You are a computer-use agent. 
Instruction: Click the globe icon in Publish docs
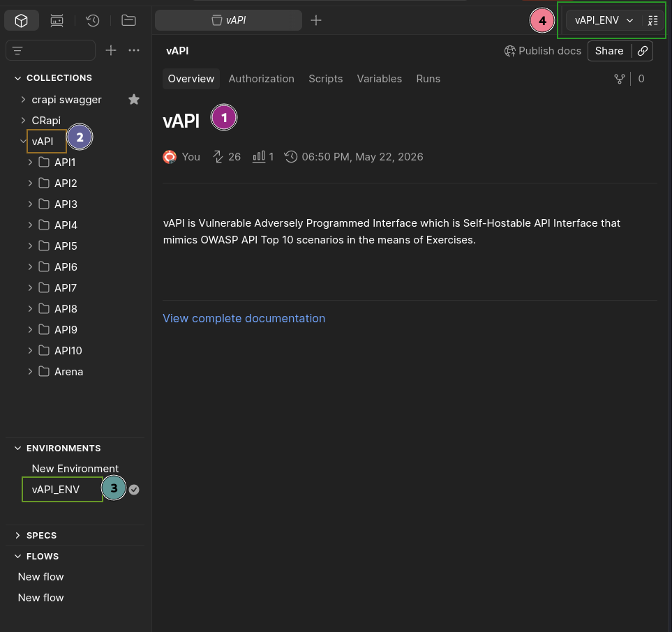point(509,51)
